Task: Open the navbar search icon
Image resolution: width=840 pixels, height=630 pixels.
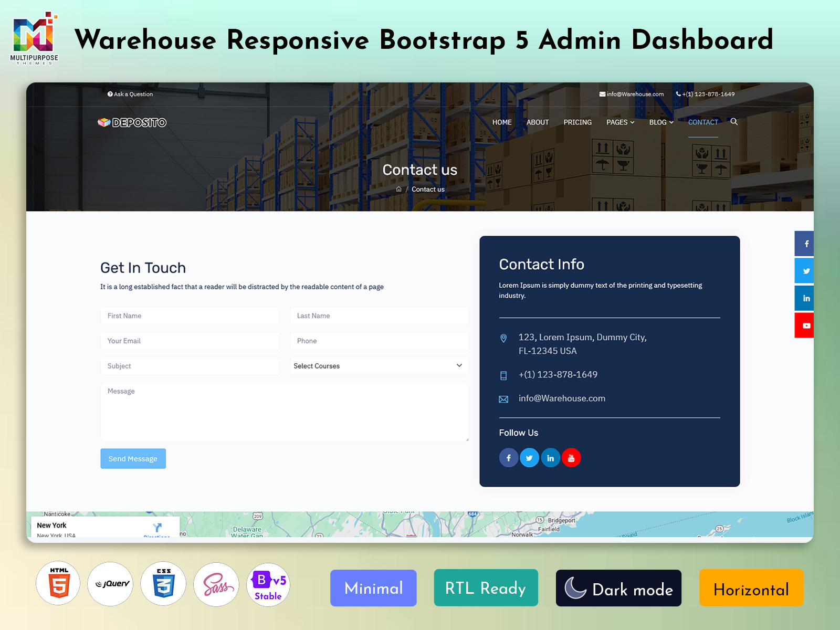Action: point(734,122)
